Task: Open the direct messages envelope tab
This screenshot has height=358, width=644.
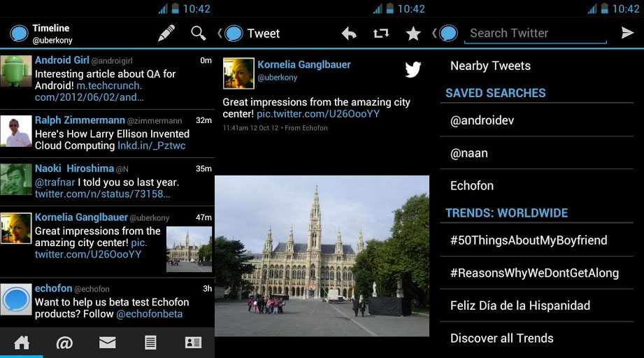Action: (x=107, y=343)
